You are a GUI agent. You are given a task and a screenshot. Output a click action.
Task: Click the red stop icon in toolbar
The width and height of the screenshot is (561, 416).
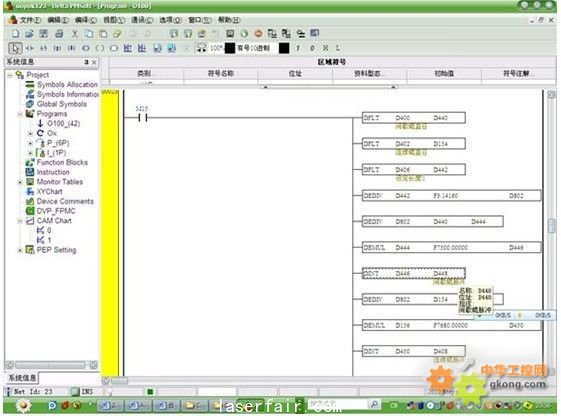(x=258, y=34)
